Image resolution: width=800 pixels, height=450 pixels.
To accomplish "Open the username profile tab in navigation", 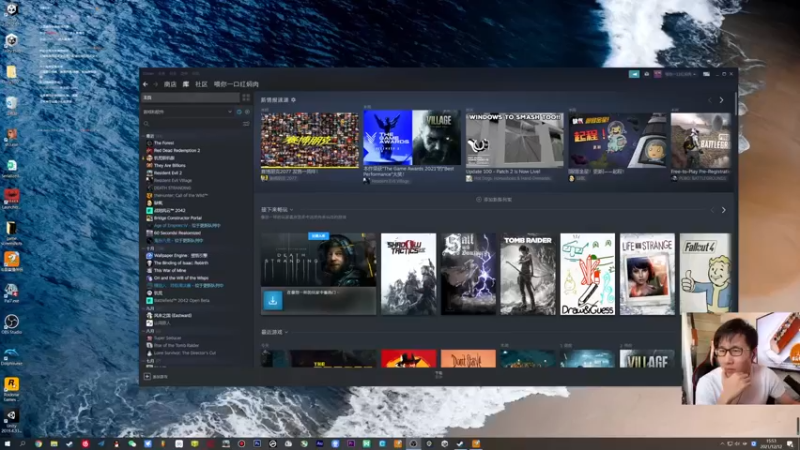I will [x=236, y=84].
